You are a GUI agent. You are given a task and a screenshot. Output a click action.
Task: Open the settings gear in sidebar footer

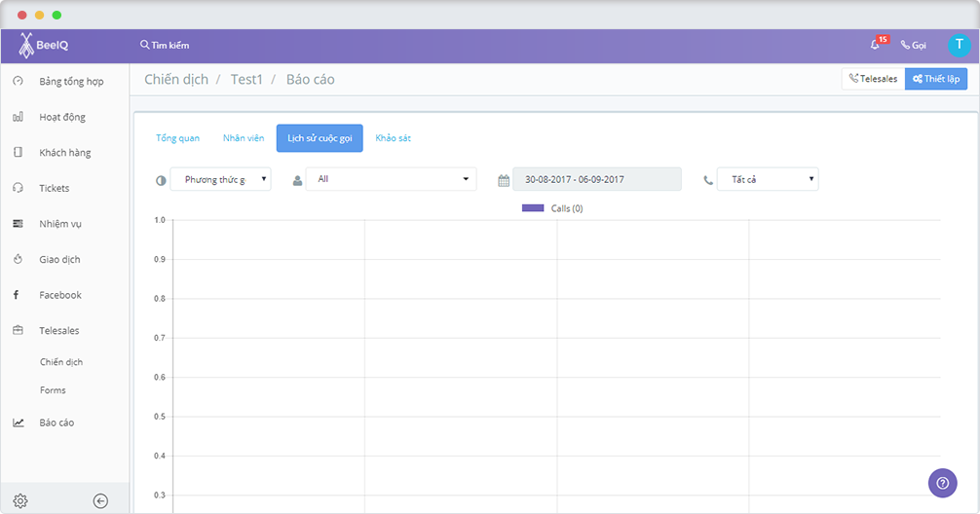19,501
